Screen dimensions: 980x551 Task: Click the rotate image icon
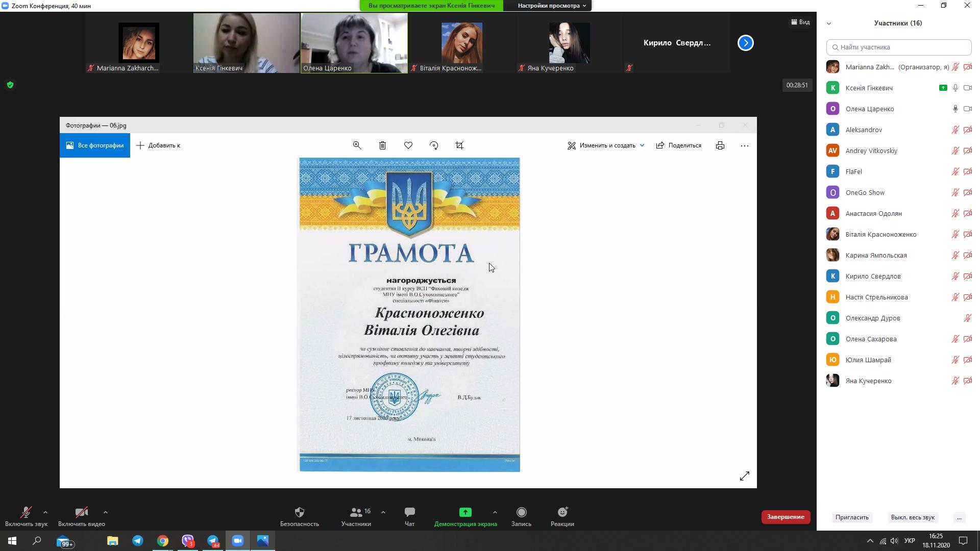click(x=434, y=145)
